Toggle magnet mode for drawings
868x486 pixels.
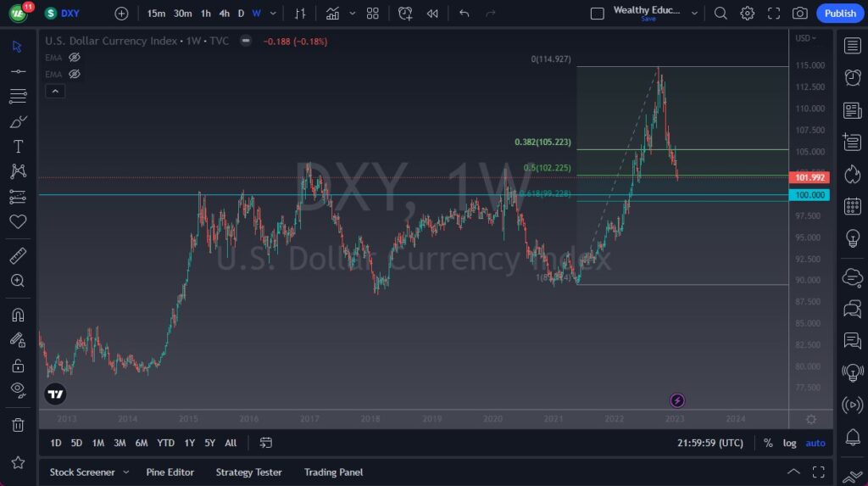[x=18, y=315]
